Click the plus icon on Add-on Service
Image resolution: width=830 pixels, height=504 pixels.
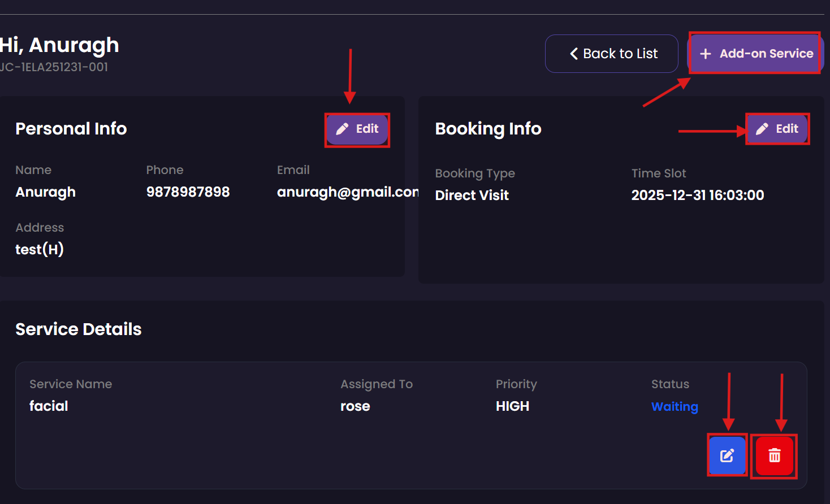[x=706, y=54]
